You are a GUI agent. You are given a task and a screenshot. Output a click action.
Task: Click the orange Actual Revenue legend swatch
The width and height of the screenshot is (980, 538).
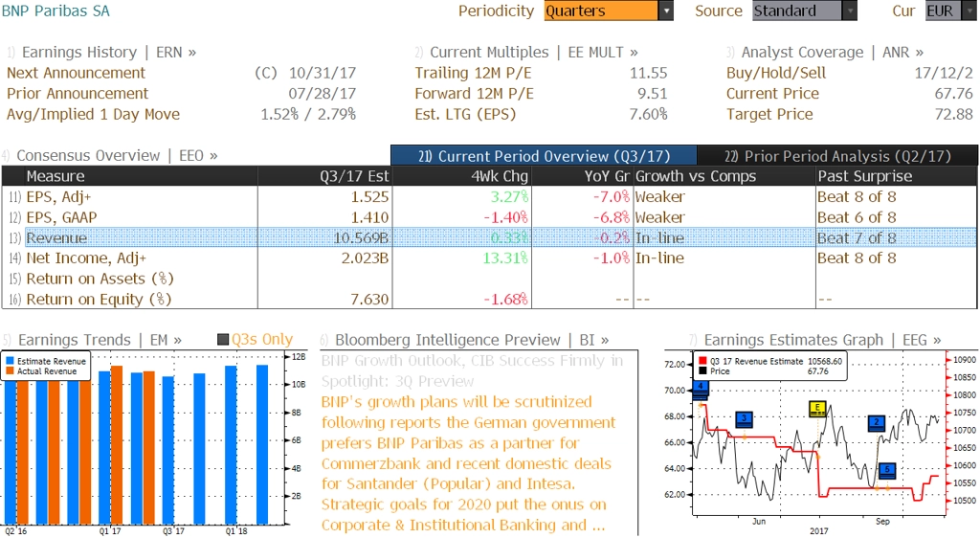10,371
